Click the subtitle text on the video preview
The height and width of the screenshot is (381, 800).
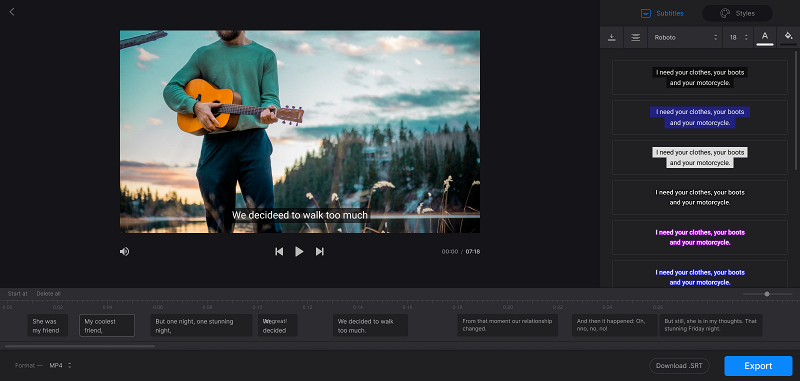[300, 215]
